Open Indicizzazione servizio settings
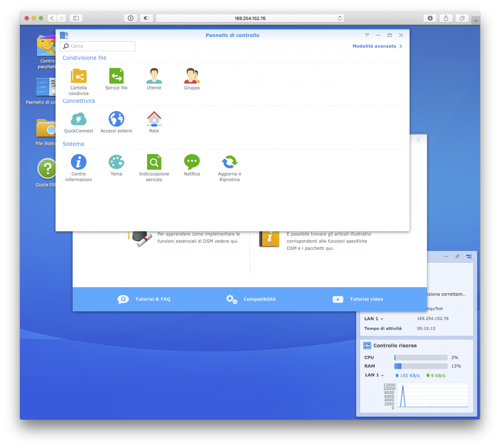The image size is (500, 448). point(154,162)
